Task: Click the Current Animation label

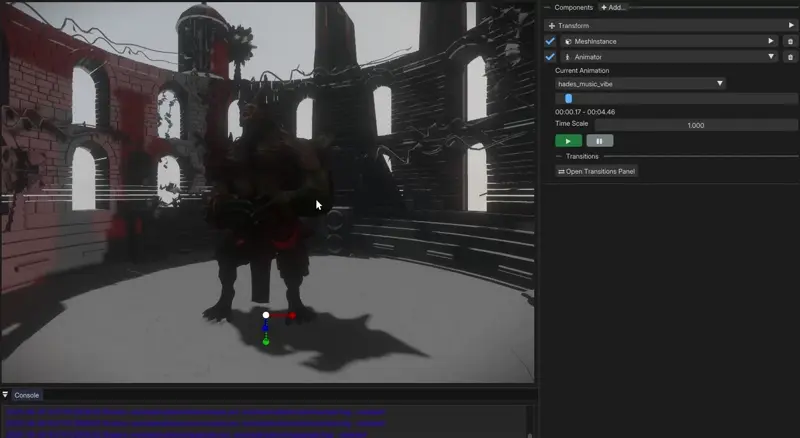Action: tap(582, 70)
